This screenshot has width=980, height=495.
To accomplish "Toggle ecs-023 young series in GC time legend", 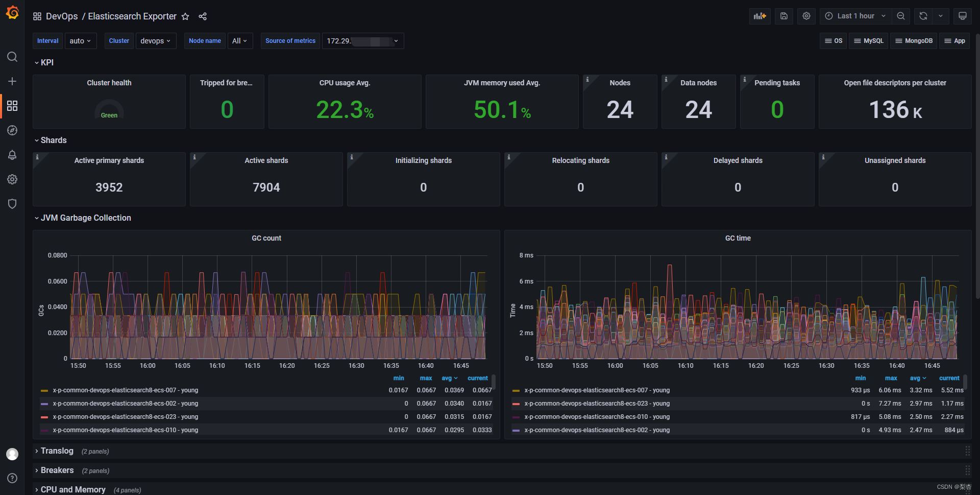I will click(x=597, y=404).
